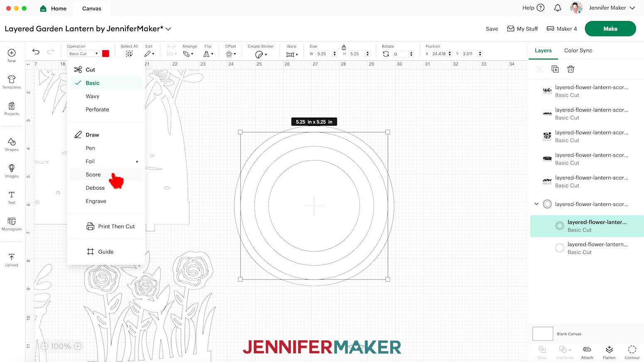Open the Flip dropdown

point(208,54)
